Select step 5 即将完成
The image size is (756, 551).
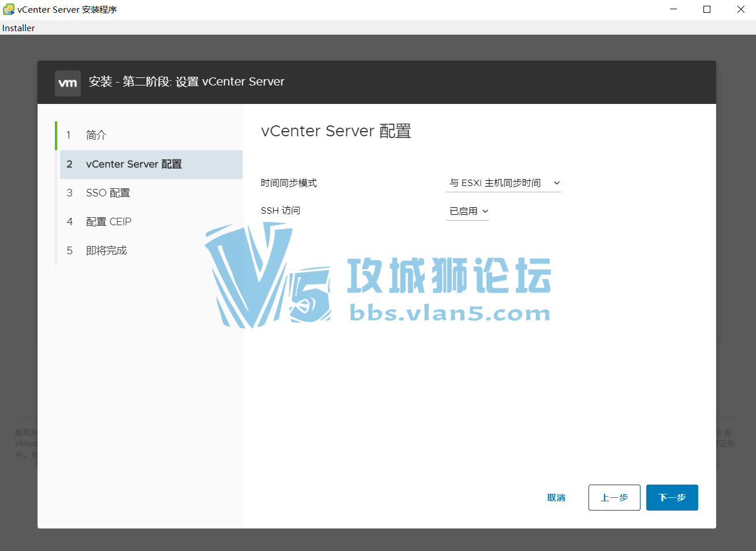(x=106, y=250)
